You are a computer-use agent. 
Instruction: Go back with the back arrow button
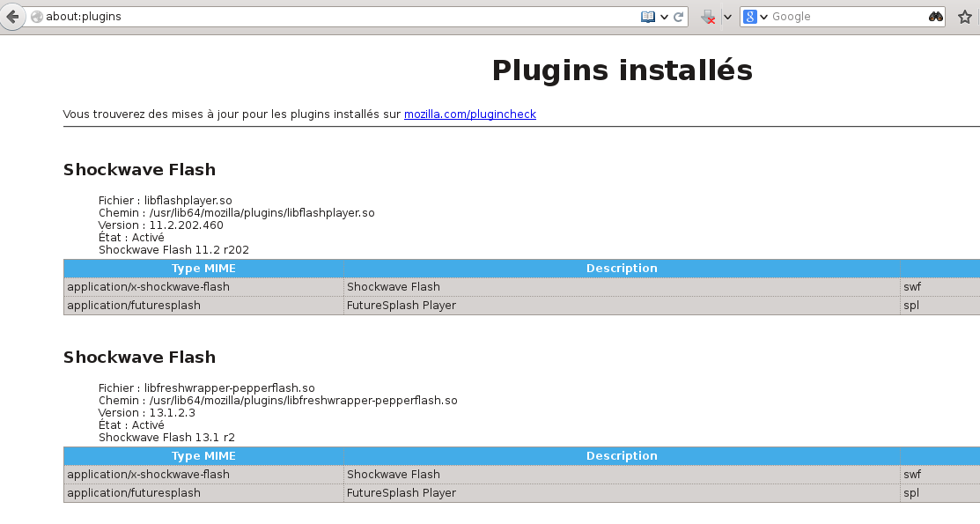pyautogui.click(x=11, y=17)
